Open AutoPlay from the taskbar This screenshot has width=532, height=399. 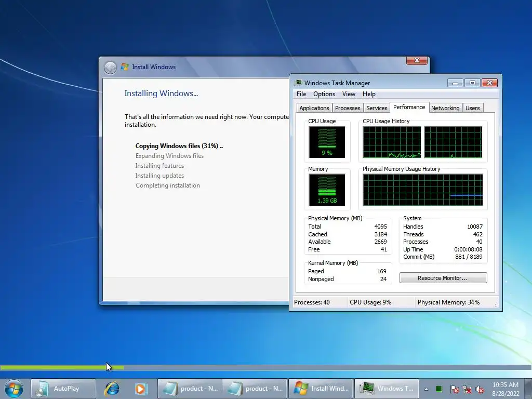[63, 389]
